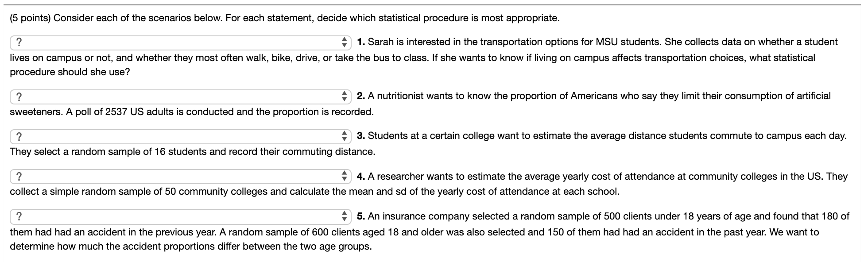Click the up-down arrow icon on question 5 selector
The height and width of the screenshot is (262, 868).
coord(345,216)
